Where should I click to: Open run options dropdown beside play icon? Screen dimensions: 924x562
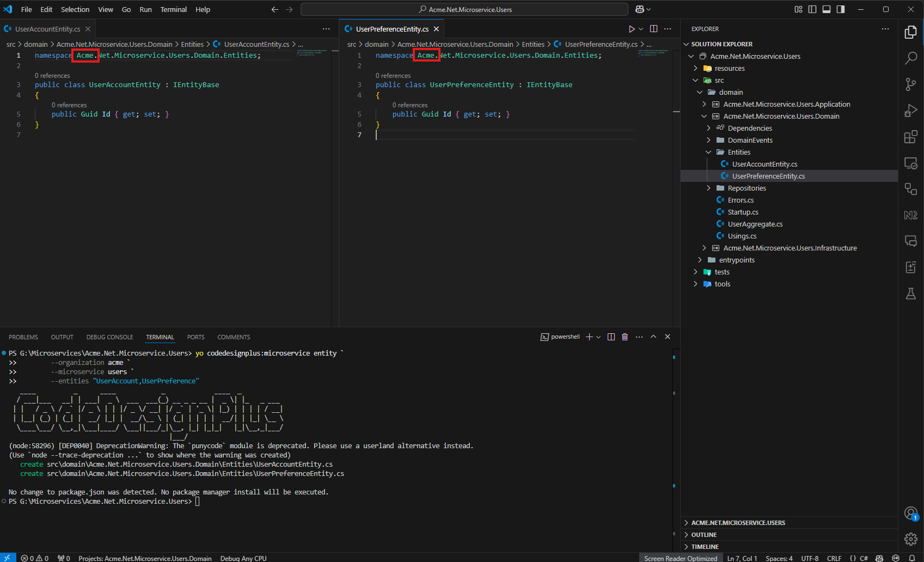641,29
